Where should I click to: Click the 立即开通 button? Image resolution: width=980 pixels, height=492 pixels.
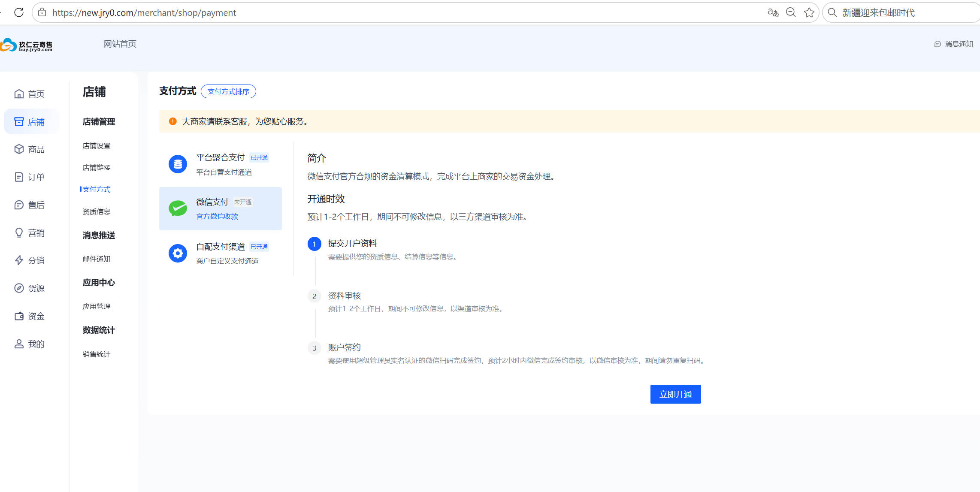tap(675, 394)
